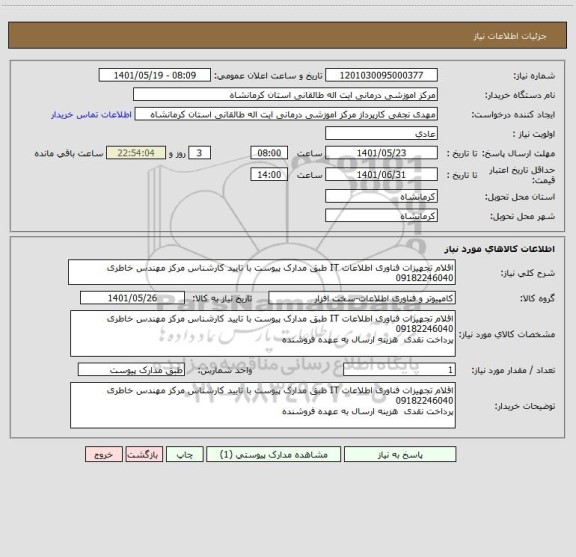Click استان محل تحویل field کرمانشاه
The width and height of the screenshot is (576, 557).
381,196
